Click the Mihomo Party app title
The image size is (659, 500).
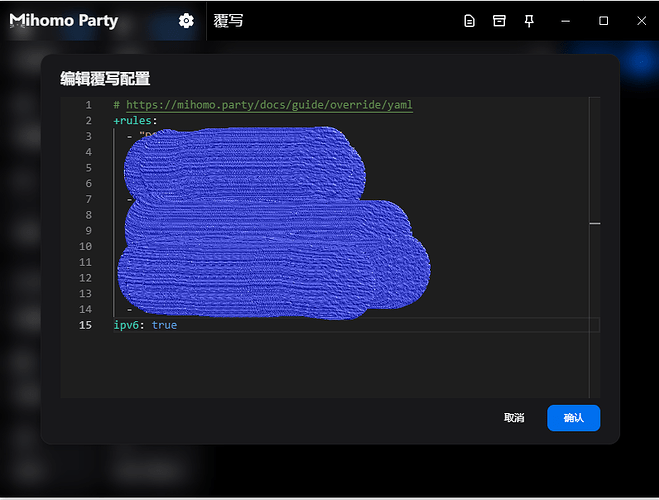tap(64, 21)
